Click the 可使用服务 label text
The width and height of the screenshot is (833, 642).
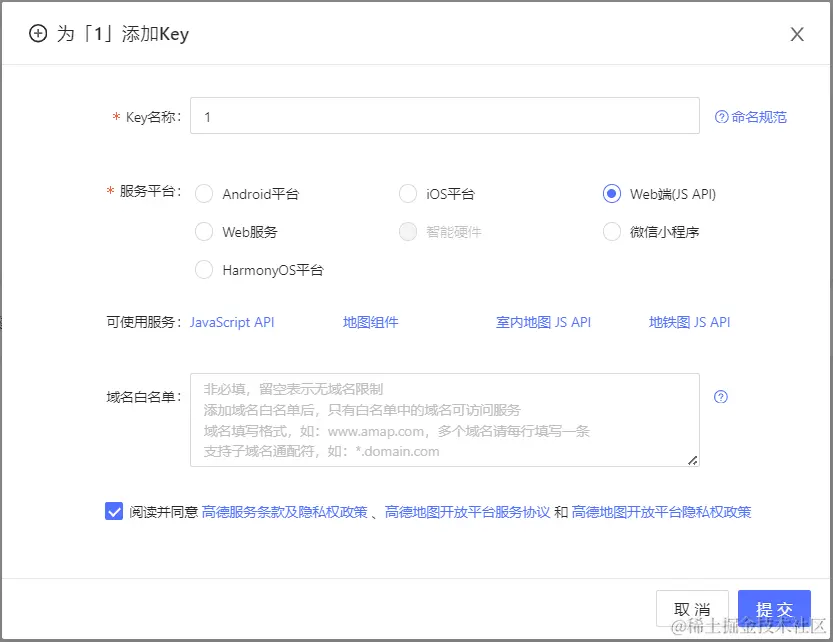pyautogui.click(x=144, y=322)
